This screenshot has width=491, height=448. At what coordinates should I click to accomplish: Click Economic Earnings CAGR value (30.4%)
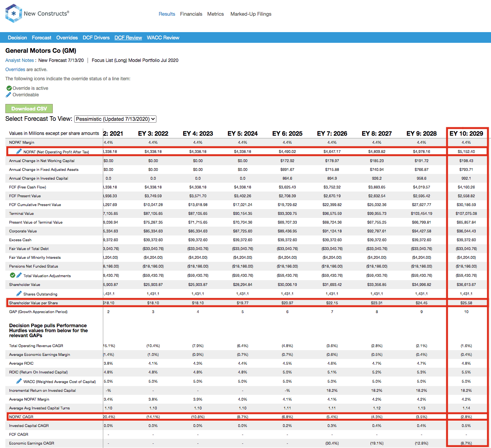(x=332, y=443)
